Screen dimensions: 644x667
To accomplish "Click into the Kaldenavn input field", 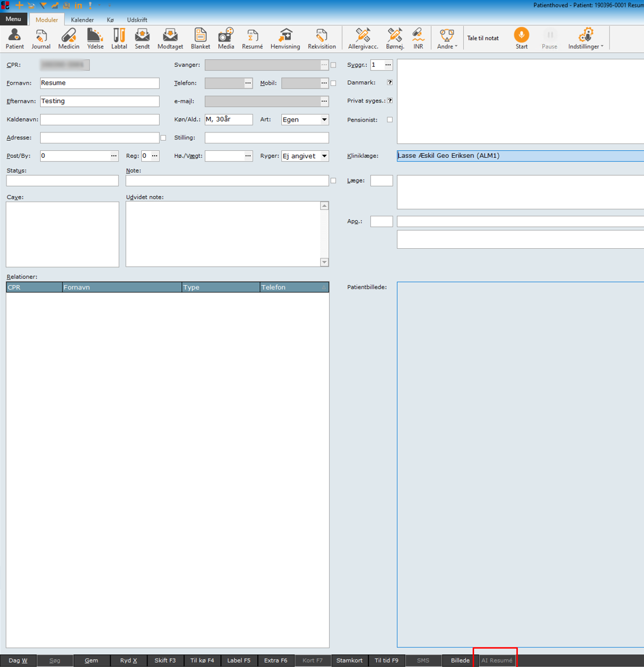I will 100,120.
